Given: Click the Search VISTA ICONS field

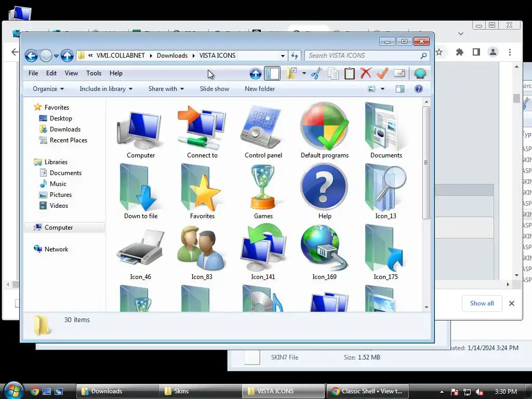Looking at the screenshot, I should (x=367, y=56).
